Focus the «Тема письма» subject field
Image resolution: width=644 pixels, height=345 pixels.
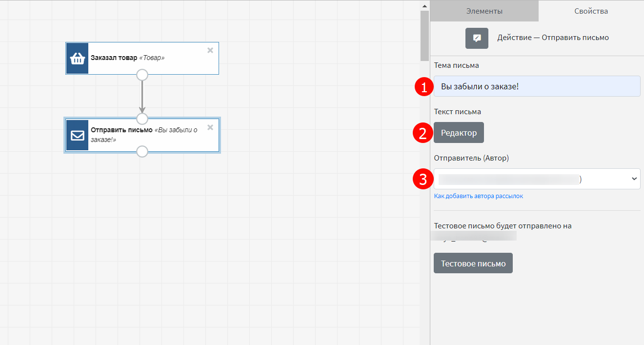[537, 86]
